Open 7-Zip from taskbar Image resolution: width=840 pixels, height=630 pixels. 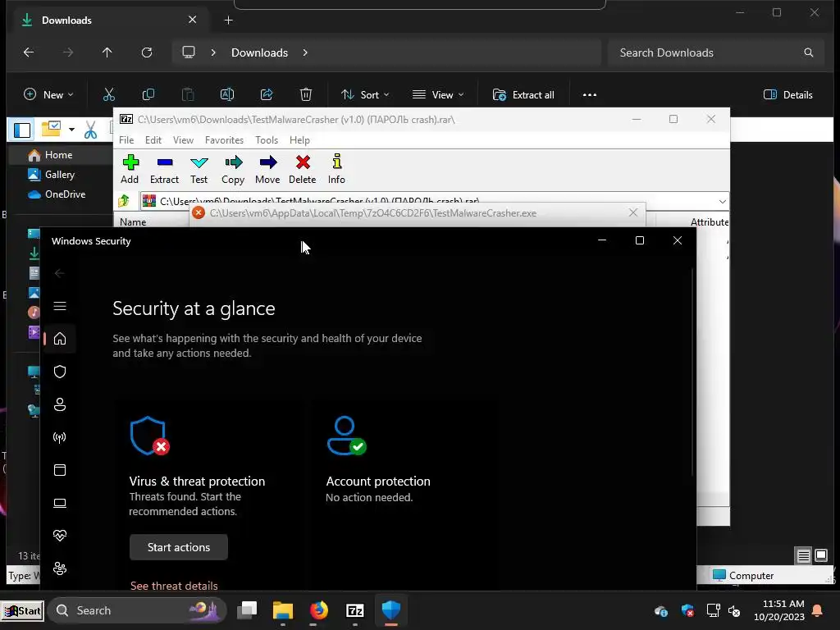pyautogui.click(x=355, y=610)
